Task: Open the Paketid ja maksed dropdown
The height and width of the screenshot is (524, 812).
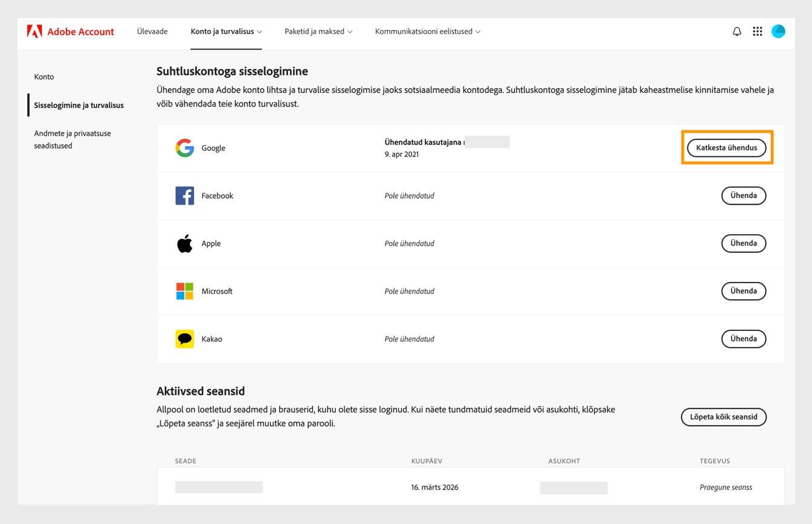Action: 318,31
